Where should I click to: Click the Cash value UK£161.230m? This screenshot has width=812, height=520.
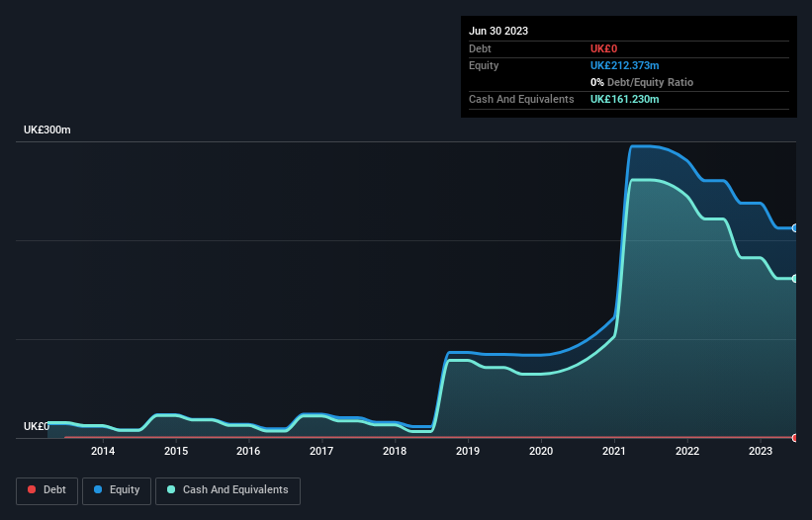tap(624, 99)
